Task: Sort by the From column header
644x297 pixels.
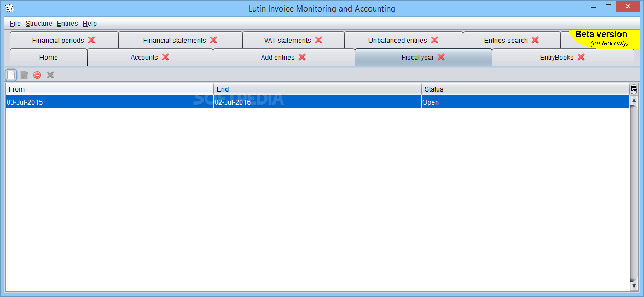Action: pos(109,89)
